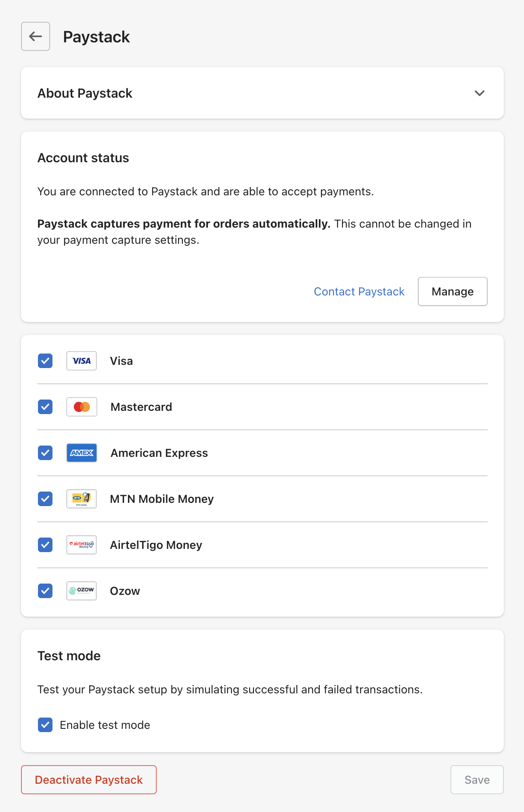
Task: Uncheck the Mastercard checkbox
Action: point(45,407)
